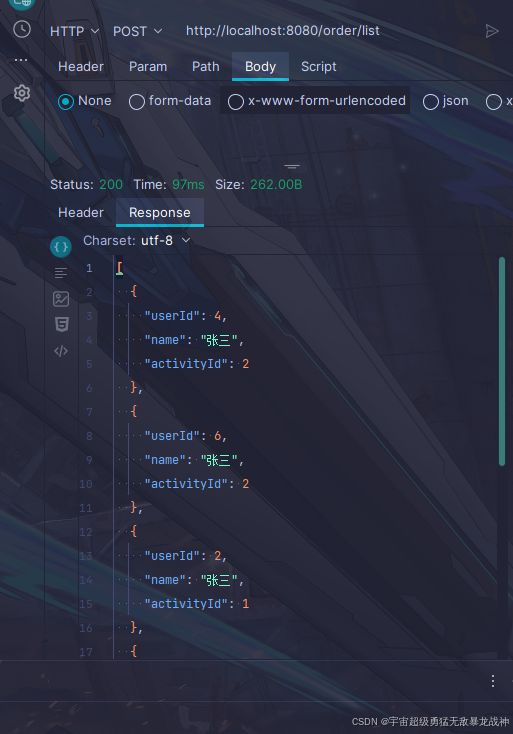513x734 pixels.
Task: Switch to raw text lines view icon
Action: pos(61,273)
